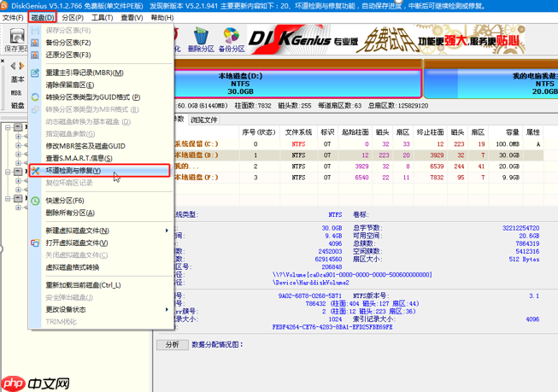Click the 还原分区表(F3) menu icon
Viewport: 558px width, 392px height.
tap(35, 55)
